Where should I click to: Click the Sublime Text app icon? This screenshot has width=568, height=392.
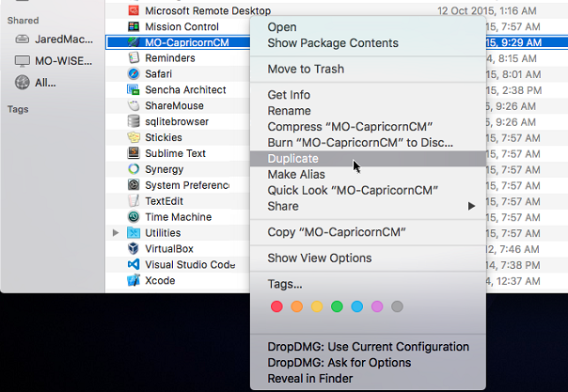click(134, 153)
